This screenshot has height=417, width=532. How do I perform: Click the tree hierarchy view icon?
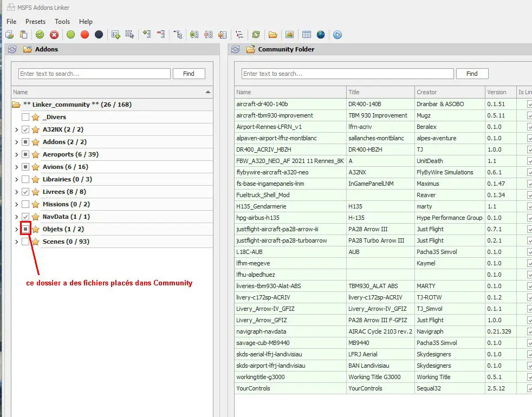pyautogui.click(x=178, y=35)
